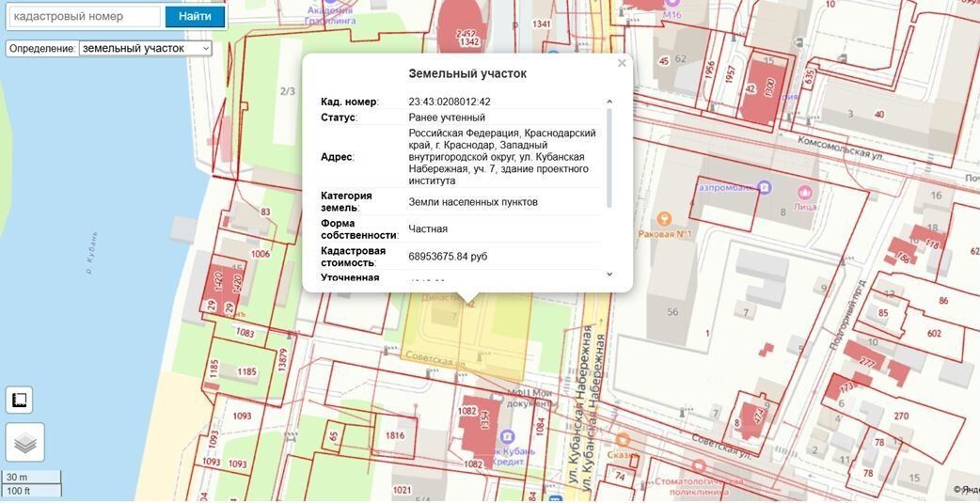Viewport: 980px width, 503px height.
Task: Click the popup vertical scrollbar
Action: click(609, 158)
